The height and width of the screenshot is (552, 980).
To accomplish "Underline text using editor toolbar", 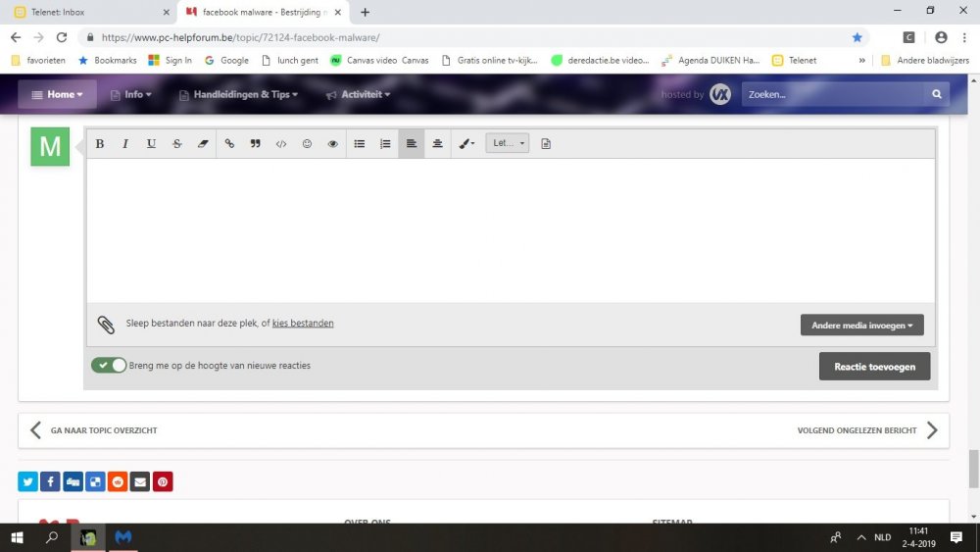I will 151,144.
